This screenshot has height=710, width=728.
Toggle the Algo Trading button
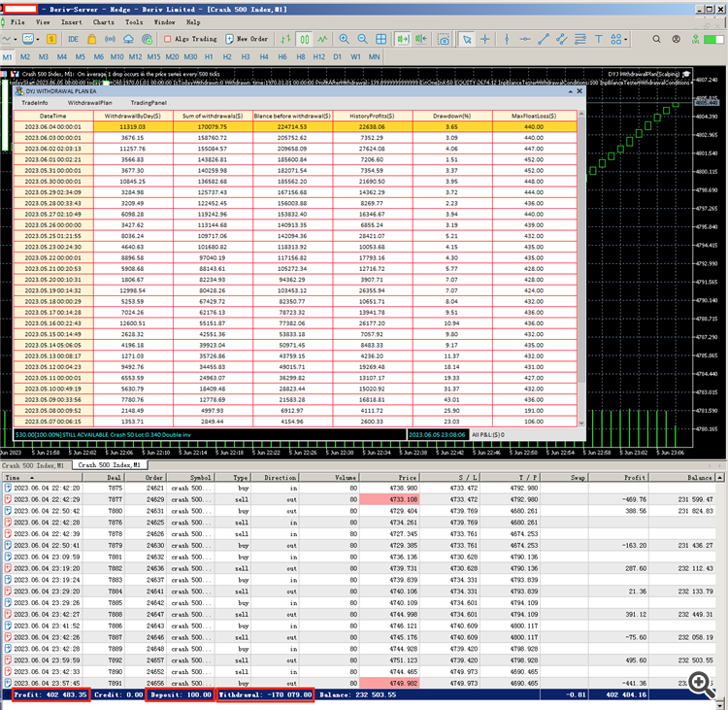point(190,39)
